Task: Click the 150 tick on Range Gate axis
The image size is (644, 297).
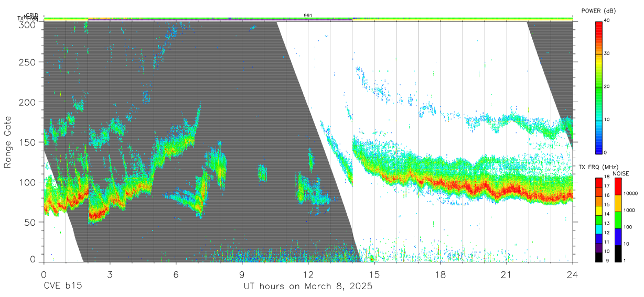Action: pyautogui.click(x=27, y=142)
